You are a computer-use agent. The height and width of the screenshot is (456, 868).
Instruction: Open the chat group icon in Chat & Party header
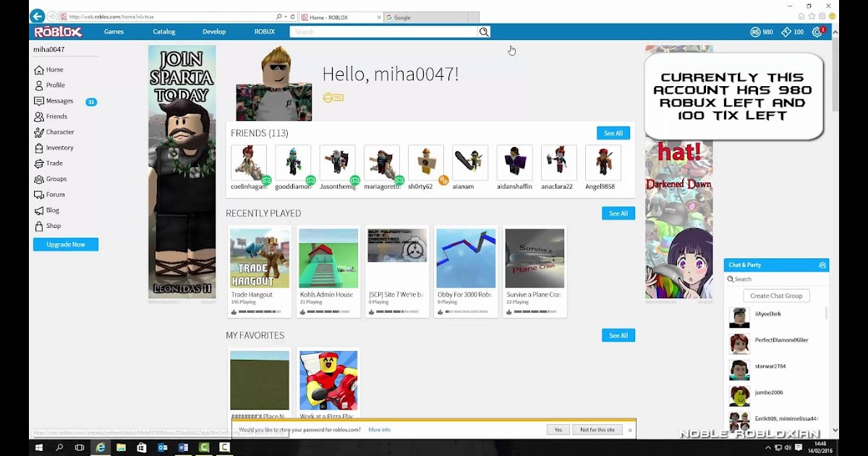[822, 265]
